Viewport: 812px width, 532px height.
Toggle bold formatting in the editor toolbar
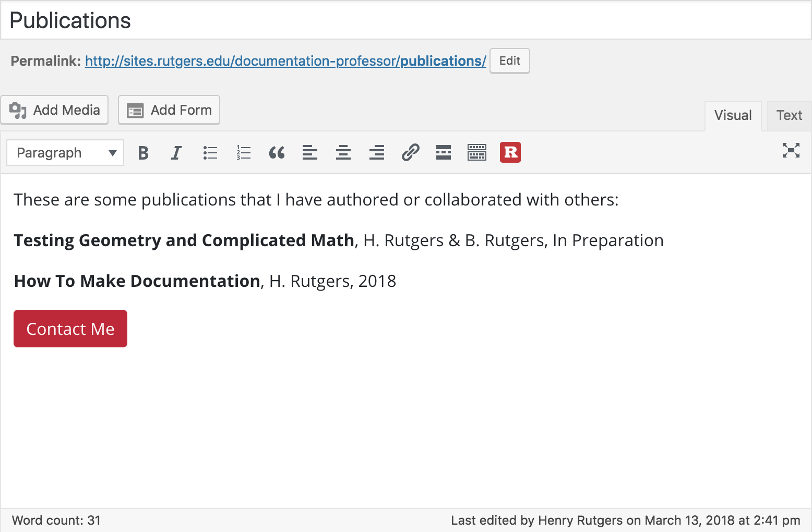tap(144, 153)
